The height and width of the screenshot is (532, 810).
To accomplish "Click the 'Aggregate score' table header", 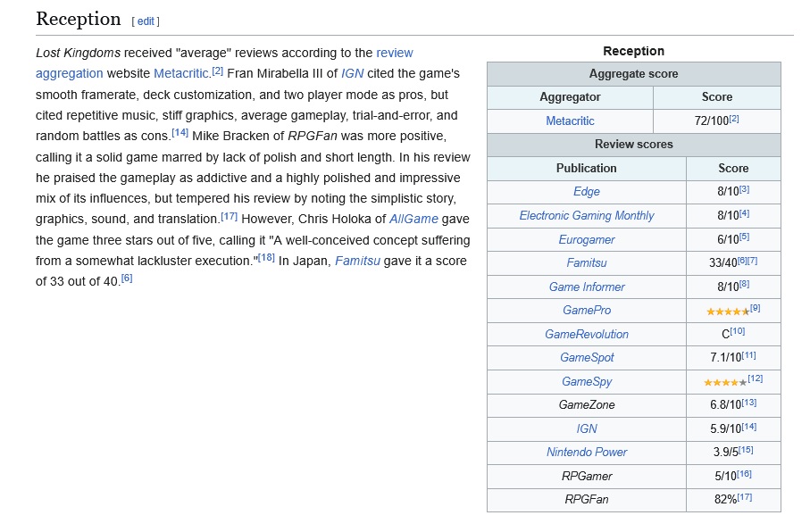I will tap(634, 74).
